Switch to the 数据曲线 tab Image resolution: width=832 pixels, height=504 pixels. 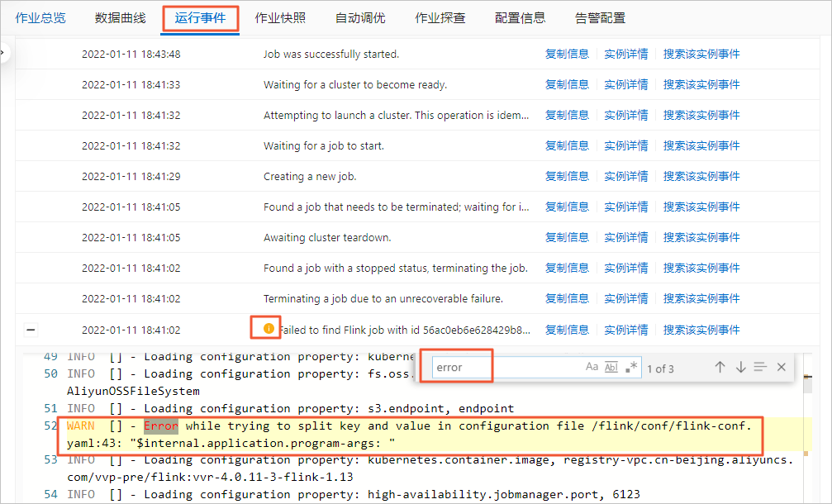(x=121, y=18)
